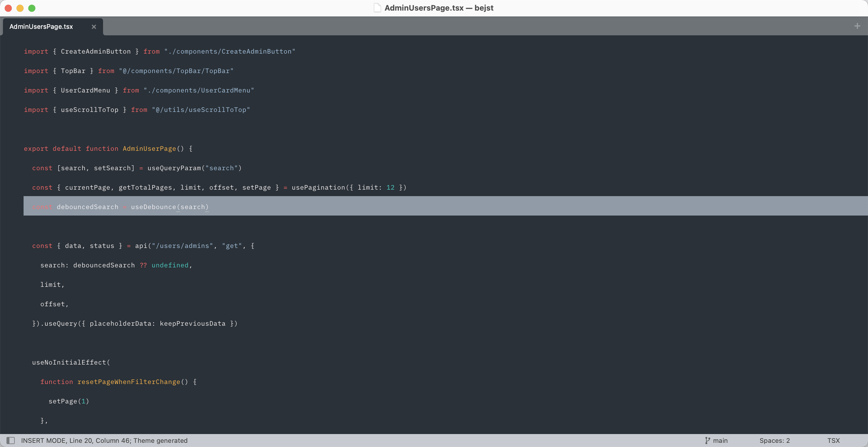Click 'data, status' destructuring
868x447 pixels.
[x=90, y=246]
